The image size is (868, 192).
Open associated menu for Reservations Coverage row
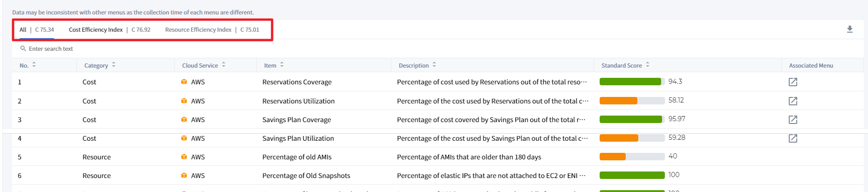pyautogui.click(x=793, y=82)
